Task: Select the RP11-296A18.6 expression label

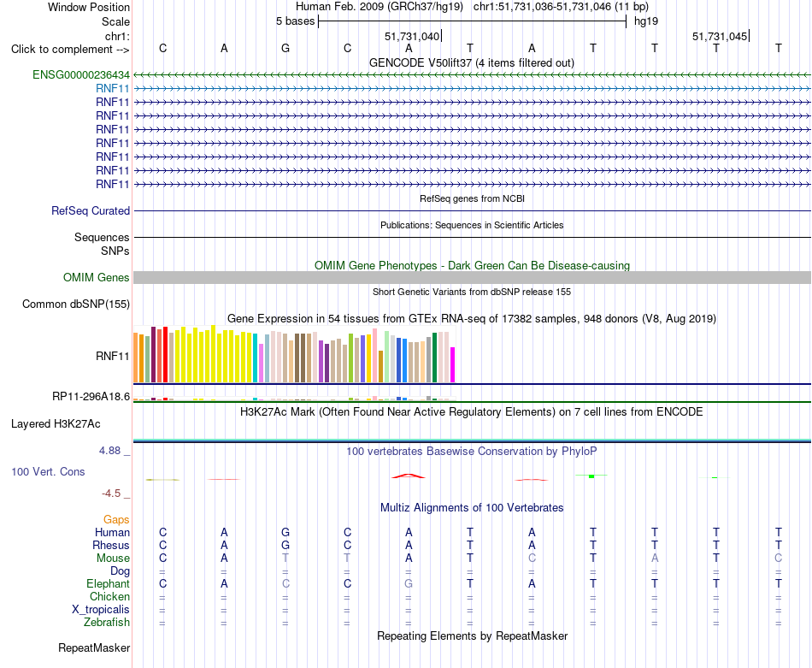Action: [x=91, y=397]
